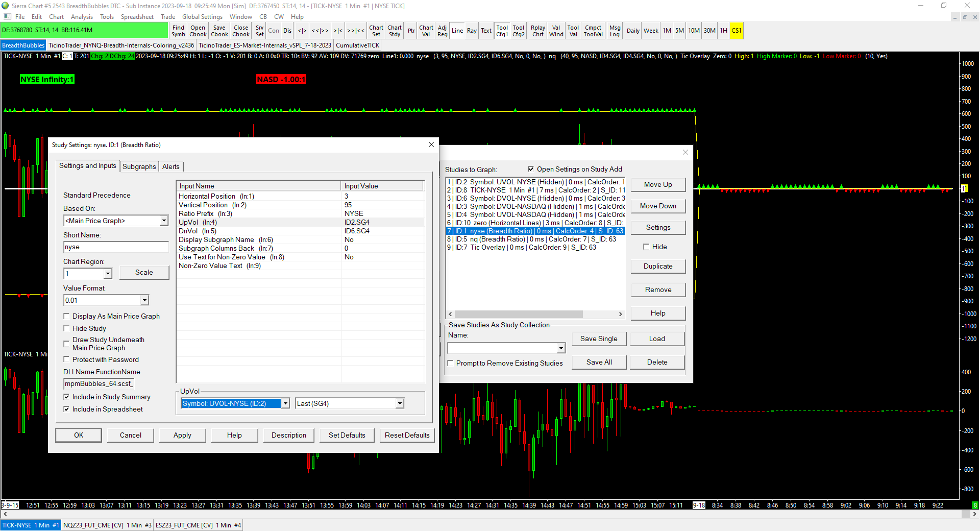The height and width of the screenshot is (531, 980).
Task: Uncheck Include in Study Summary
Action: click(66, 397)
